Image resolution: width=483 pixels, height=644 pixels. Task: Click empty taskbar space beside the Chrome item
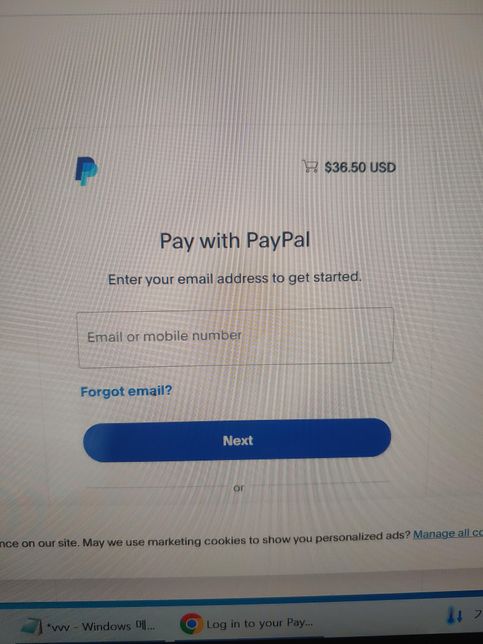[378, 622]
